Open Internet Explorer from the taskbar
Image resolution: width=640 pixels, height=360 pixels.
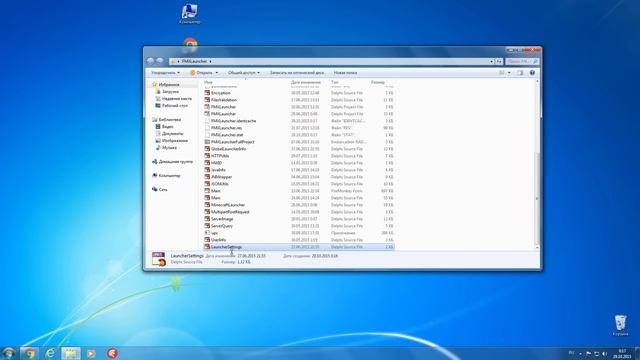tap(50, 353)
